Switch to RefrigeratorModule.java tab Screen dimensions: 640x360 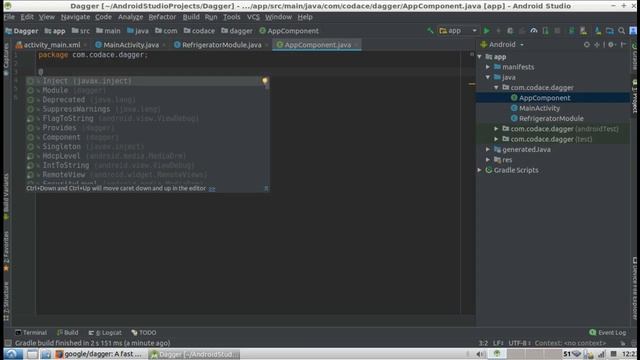coord(218,45)
